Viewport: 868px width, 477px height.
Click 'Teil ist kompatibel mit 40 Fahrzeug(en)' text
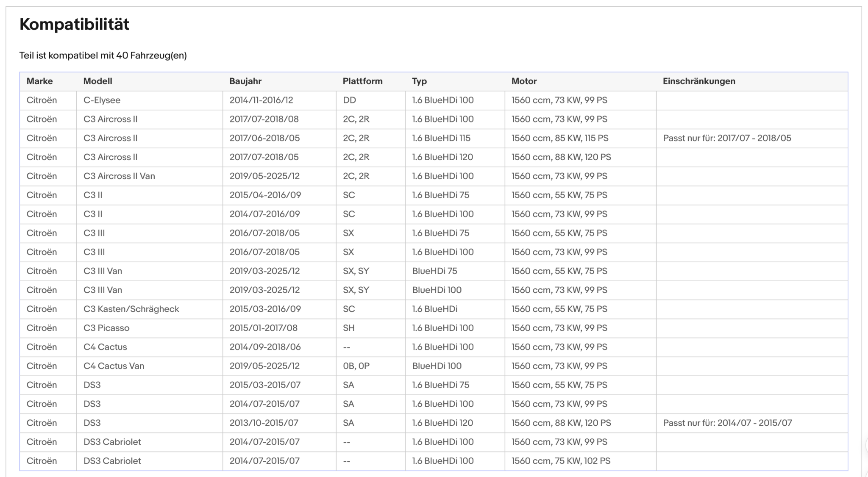pyautogui.click(x=103, y=55)
